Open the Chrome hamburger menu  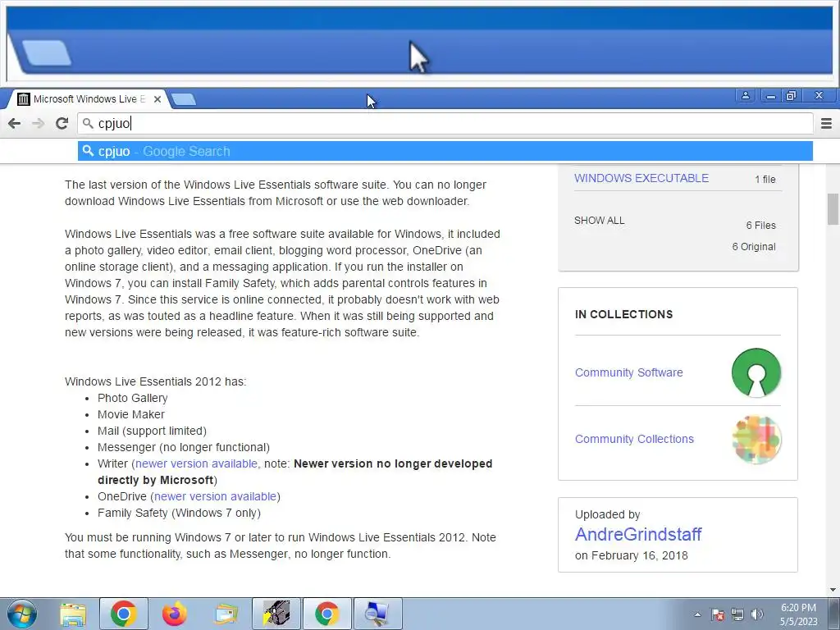pos(826,124)
